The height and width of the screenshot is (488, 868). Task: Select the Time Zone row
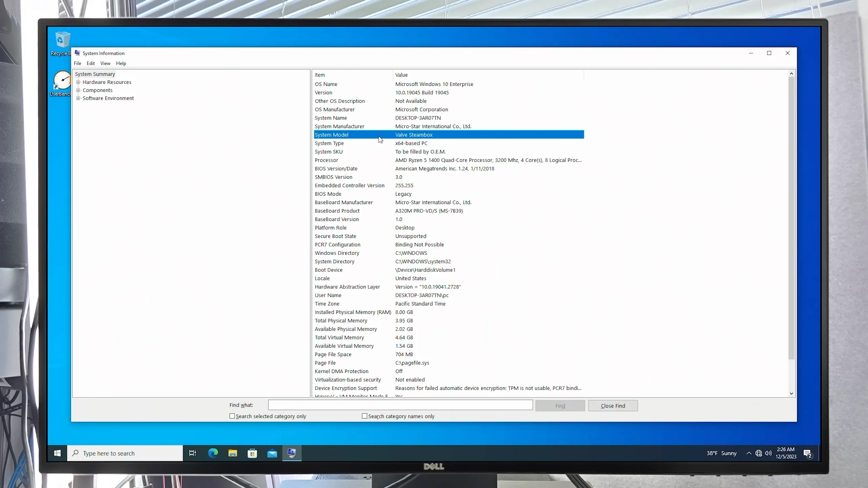point(449,304)
